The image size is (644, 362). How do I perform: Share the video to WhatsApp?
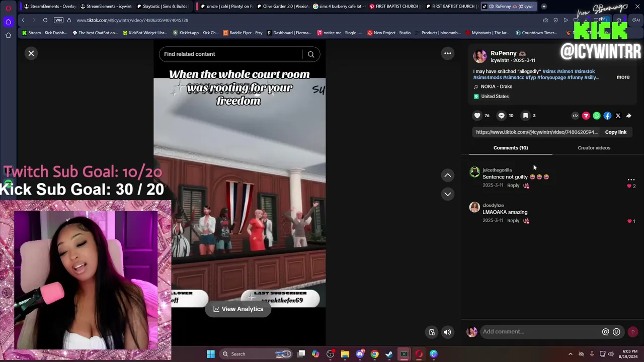click(x=597, y=116)
